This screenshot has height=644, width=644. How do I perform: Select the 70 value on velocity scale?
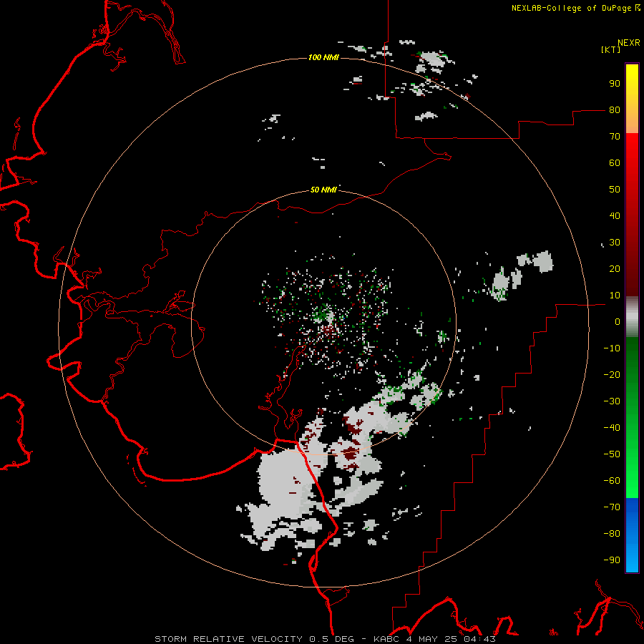point(615,137)
